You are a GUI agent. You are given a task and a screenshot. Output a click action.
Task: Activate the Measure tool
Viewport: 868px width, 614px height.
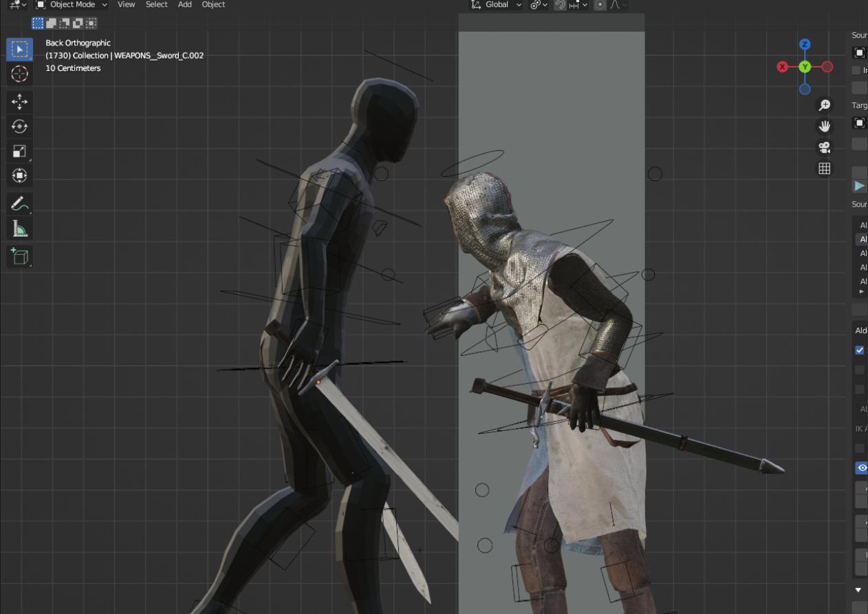coord(19,227)
